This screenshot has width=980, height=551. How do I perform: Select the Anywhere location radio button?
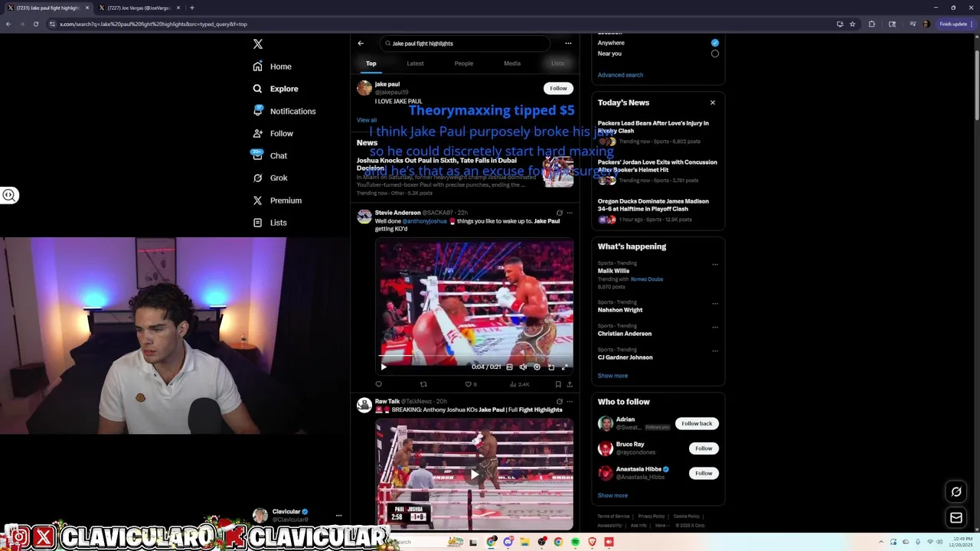click(715, 43)
